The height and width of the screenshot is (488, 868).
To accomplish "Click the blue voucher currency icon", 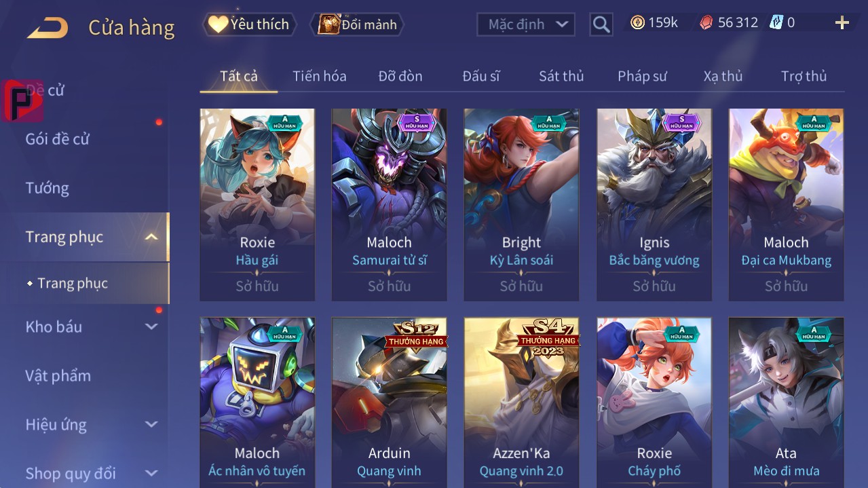I will coord(776,22).
